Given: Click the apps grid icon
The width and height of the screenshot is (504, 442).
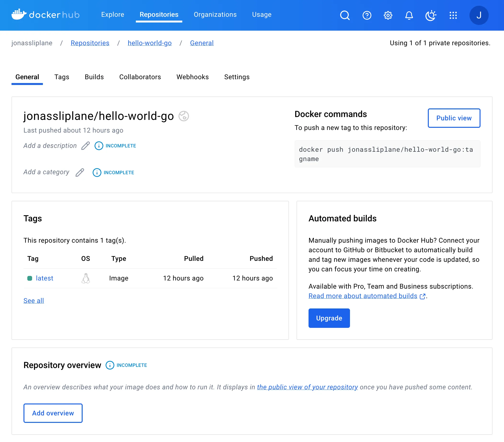Looking at the screenshot, I should pos(453,15).
